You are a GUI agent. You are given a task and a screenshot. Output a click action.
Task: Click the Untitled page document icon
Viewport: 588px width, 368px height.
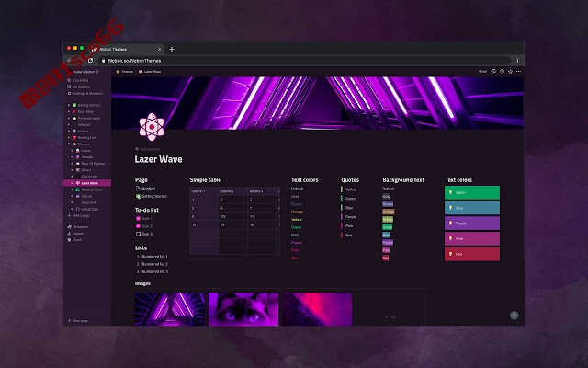(138, 189)
